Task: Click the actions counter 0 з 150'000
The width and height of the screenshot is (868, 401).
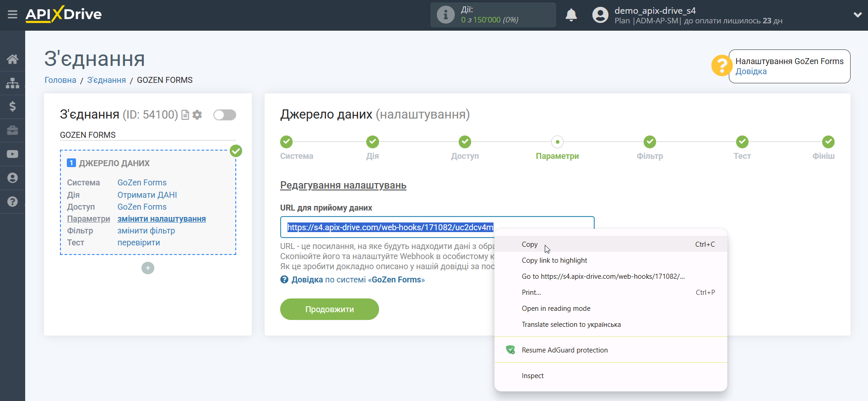Action: click(489, 20)
